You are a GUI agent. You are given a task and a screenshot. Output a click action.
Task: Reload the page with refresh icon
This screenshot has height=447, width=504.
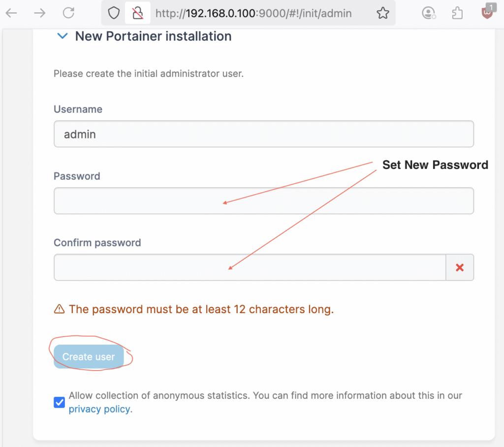pyautogui.click(x=68, y=13)
